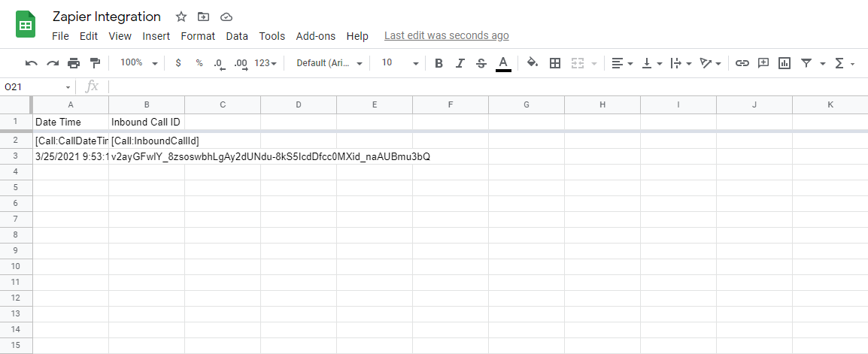The height and width of the screenshot is (354, 868).
Task: Select cell with v2ayGFwlY call ID
Action: pyautogui.click(x=147, y=156)
